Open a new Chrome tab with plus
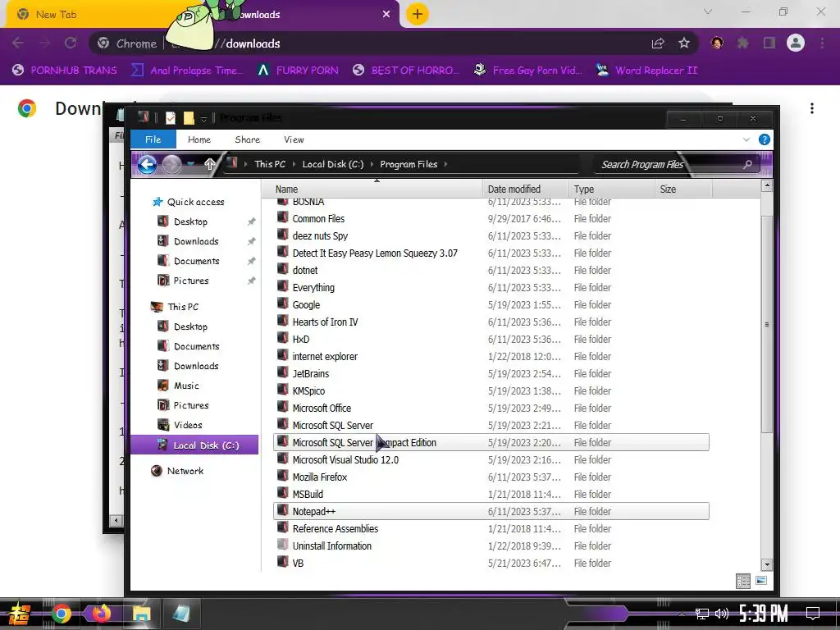 [418, 14]
